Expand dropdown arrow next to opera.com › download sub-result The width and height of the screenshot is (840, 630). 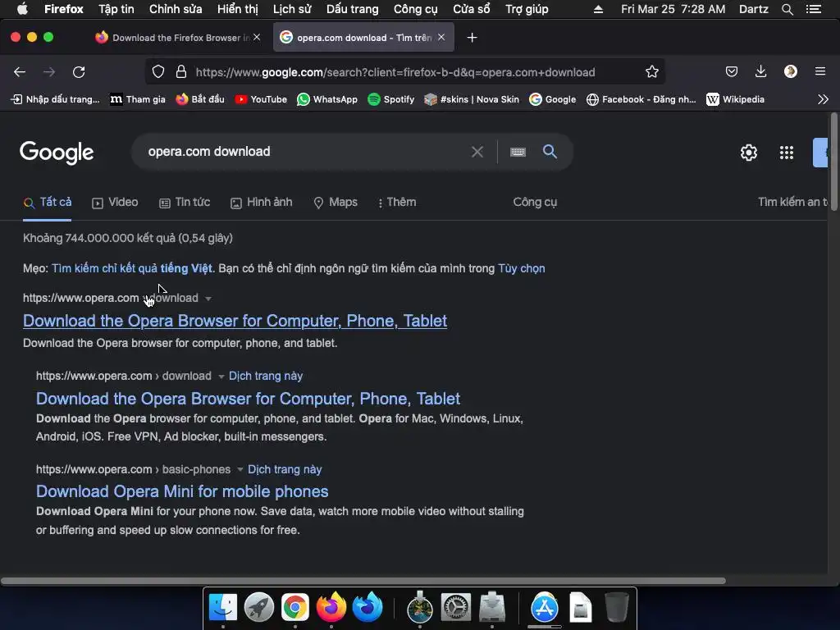point(221,377)
